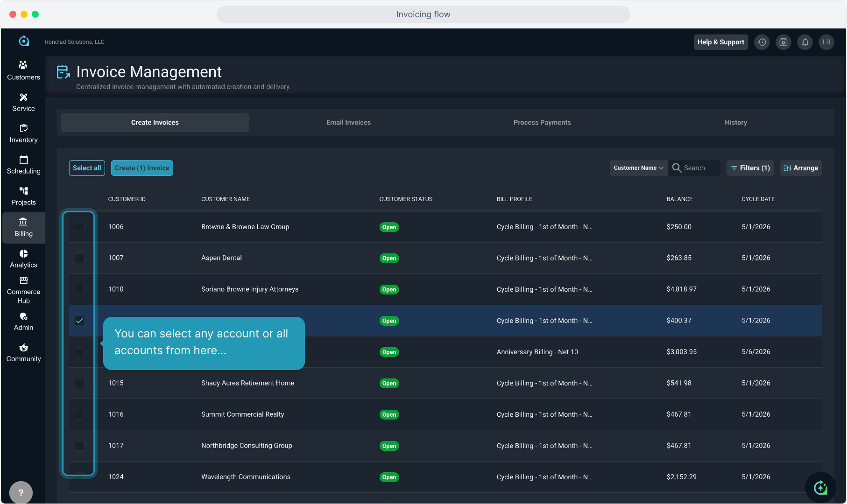The height and width of the screenshot is (504, 847).
Task: Go to Inventory in the sidebar
Action: 23,133
